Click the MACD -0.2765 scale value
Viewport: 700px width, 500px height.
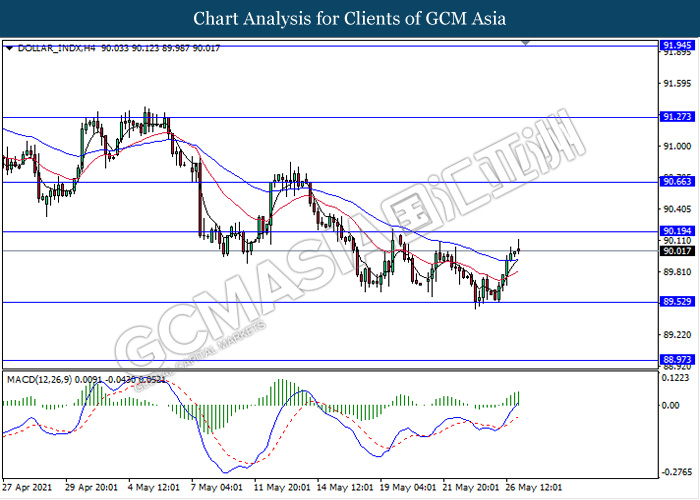676,471
